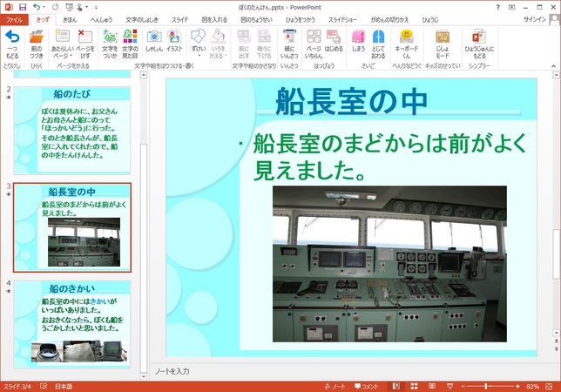Insert a text box with 文字をついか
561x392 pixels.
coord(110,44)
